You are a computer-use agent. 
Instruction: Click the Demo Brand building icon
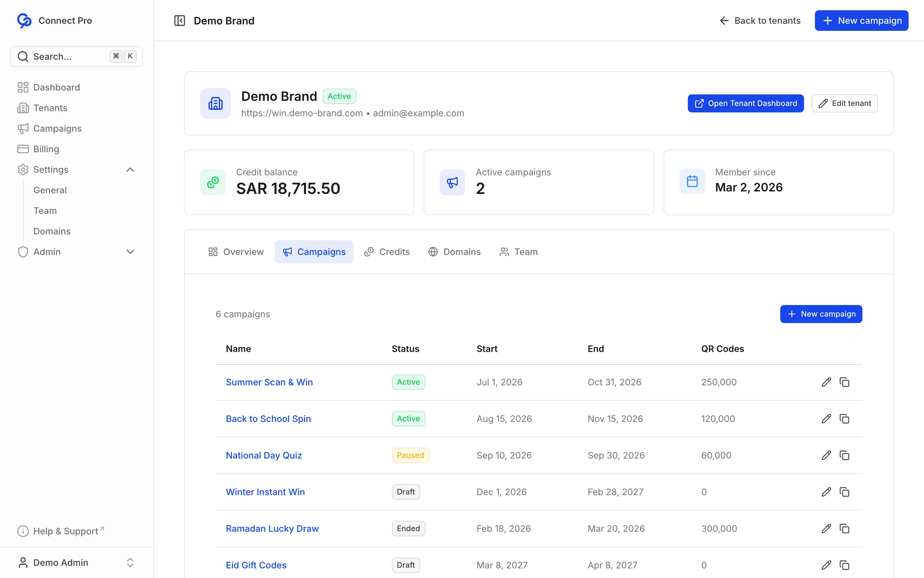[x=215, y=103]
